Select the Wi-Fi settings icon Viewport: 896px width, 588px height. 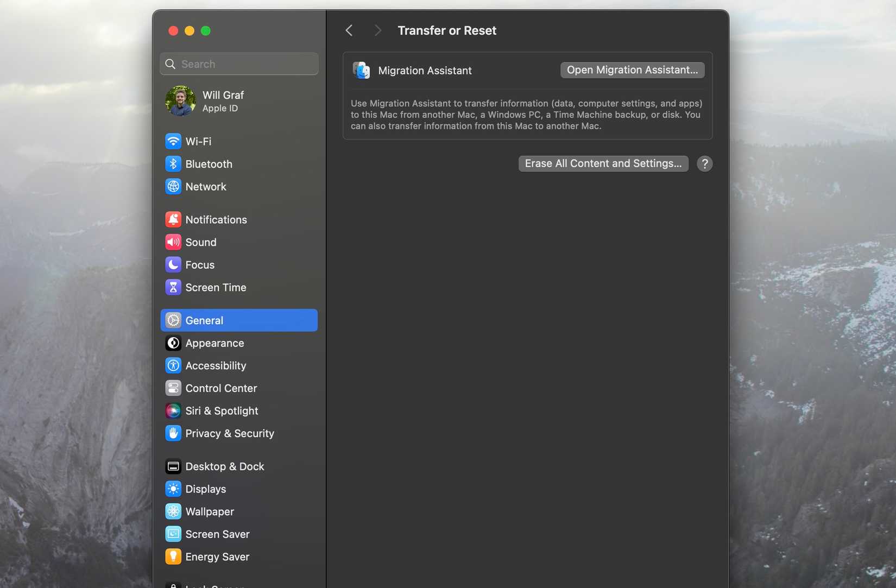[173, 141]
